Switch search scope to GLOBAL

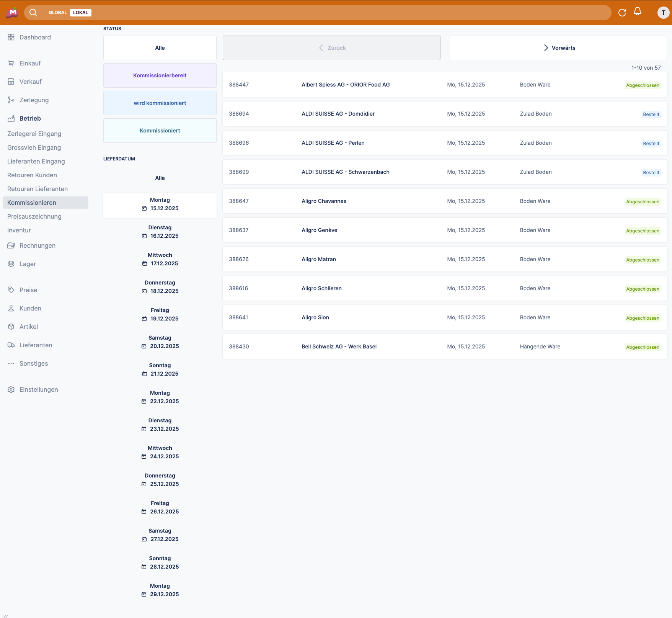(57, 13)
